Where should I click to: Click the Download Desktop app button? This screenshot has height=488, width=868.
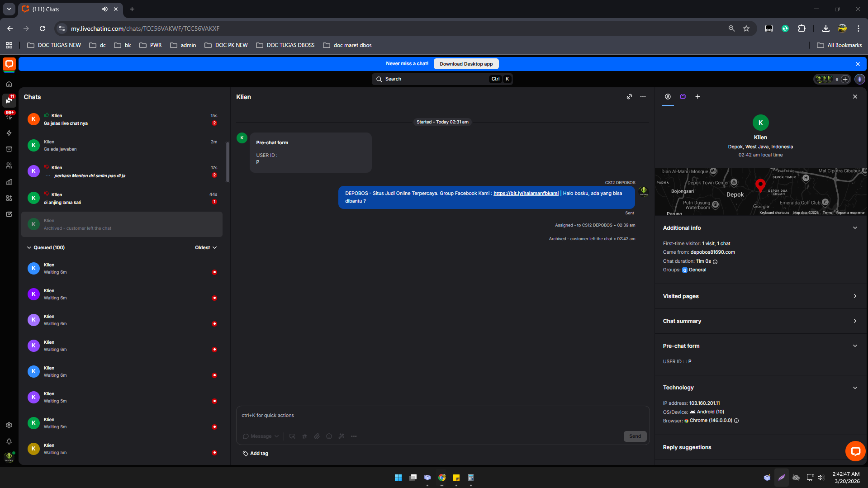click(x=466, y=64)
